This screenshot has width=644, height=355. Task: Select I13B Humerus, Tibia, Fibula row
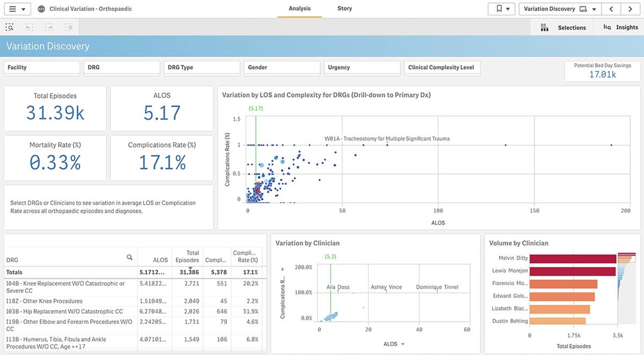point(133,343)
